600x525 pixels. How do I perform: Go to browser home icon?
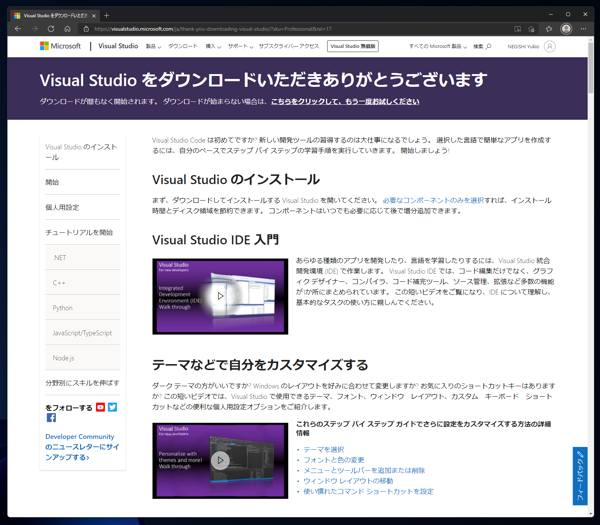click(67, 29)
